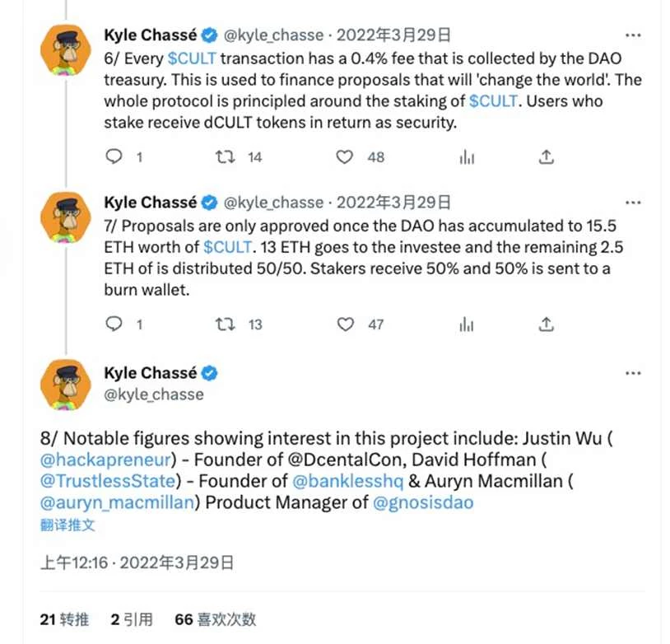Like the tweet about 15.5 ETH proposals
This screenshot has width=670, height=644.
pos(343,324)
